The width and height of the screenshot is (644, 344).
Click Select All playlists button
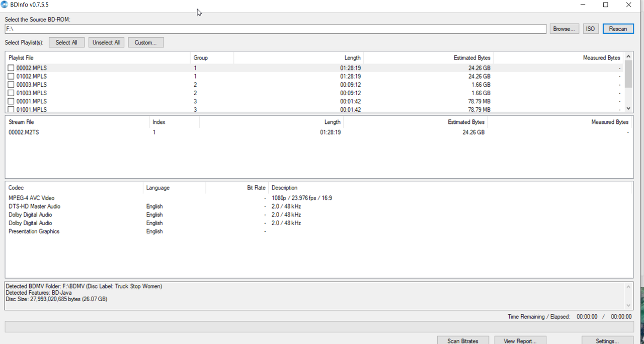[66, 42]
